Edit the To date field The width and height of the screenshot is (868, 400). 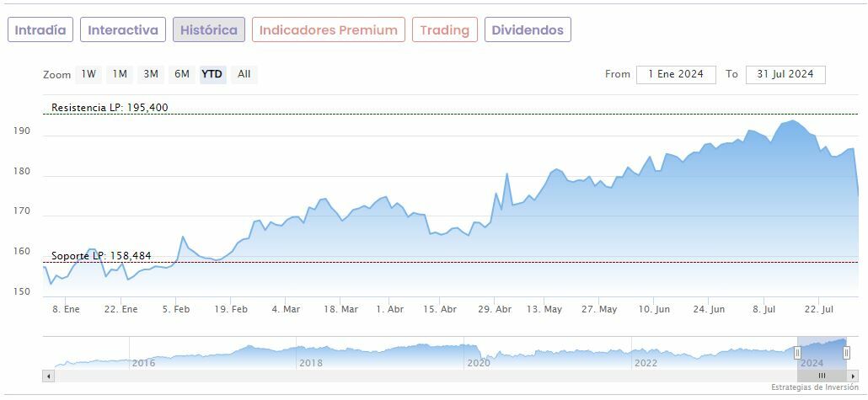click(785, 74)
